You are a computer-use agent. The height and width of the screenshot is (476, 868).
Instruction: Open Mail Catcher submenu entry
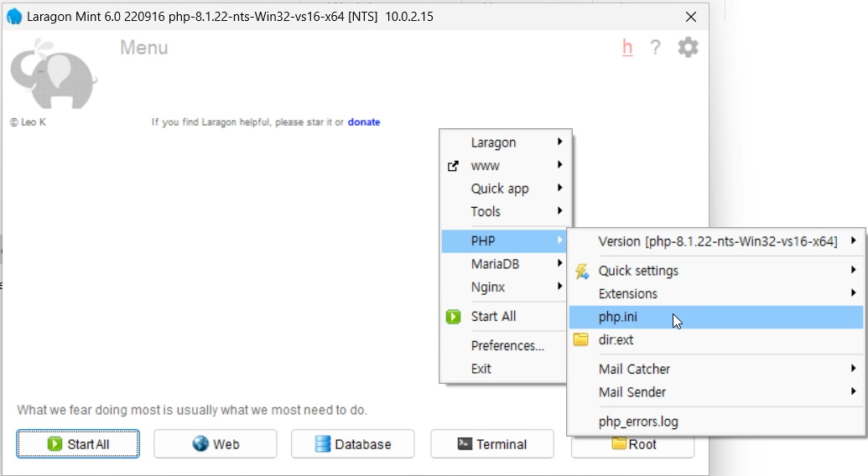pyautogui.click(x=715, y=370)
